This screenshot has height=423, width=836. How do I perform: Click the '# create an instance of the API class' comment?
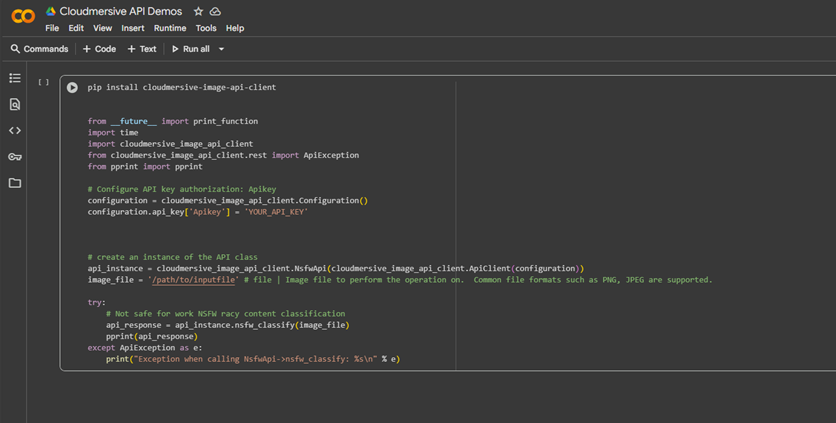click(173, 257)
